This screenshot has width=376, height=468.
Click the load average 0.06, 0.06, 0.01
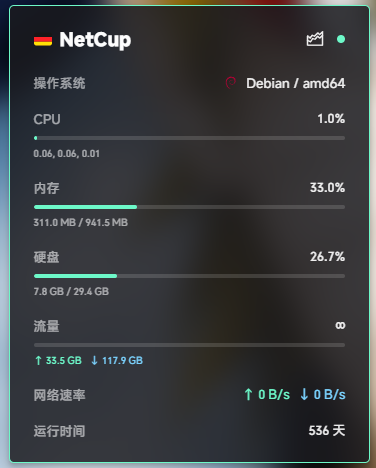pos(67,154)
